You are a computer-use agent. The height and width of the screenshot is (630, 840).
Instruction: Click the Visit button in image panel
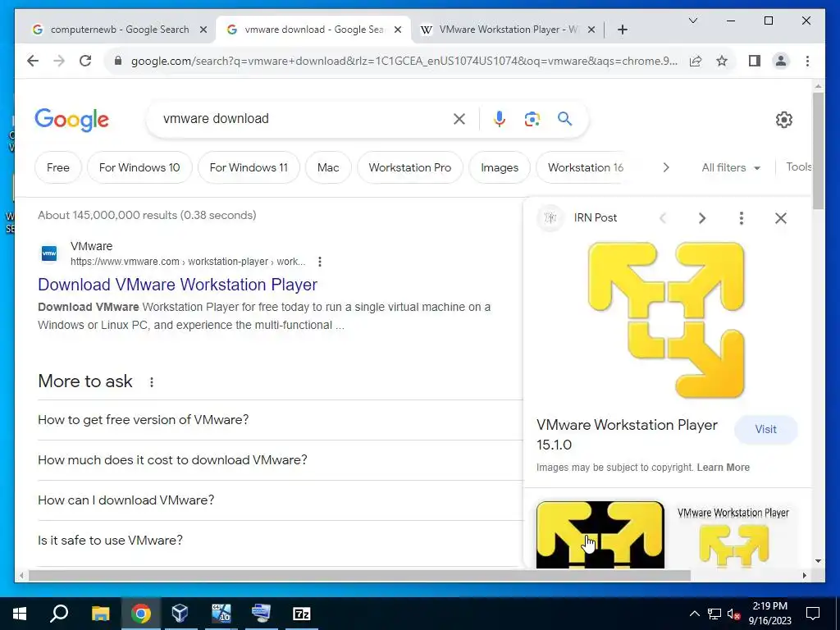point(765,429)
